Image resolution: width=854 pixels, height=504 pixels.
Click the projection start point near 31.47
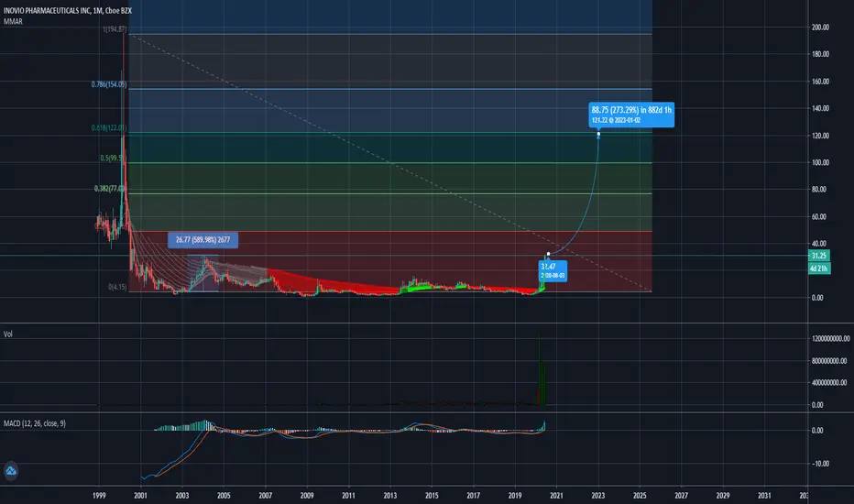548,255
